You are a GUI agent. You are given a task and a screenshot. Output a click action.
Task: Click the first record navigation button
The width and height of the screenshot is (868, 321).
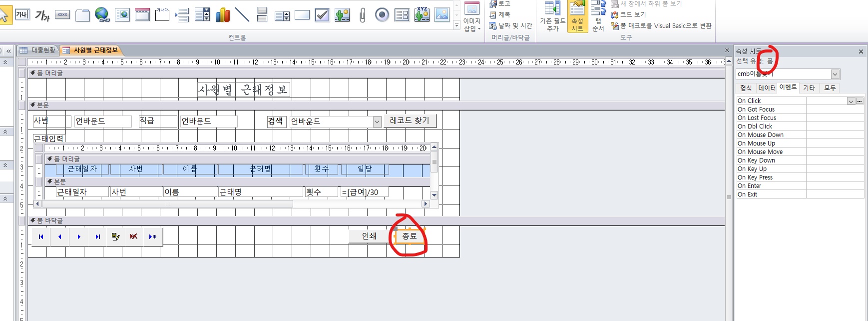click(41, 236)
